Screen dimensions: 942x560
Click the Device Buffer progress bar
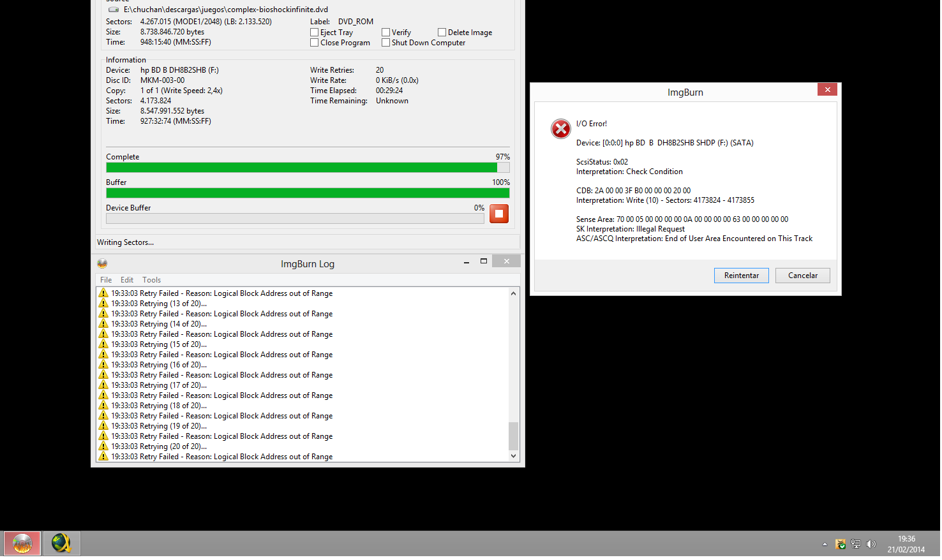[295, 219]
